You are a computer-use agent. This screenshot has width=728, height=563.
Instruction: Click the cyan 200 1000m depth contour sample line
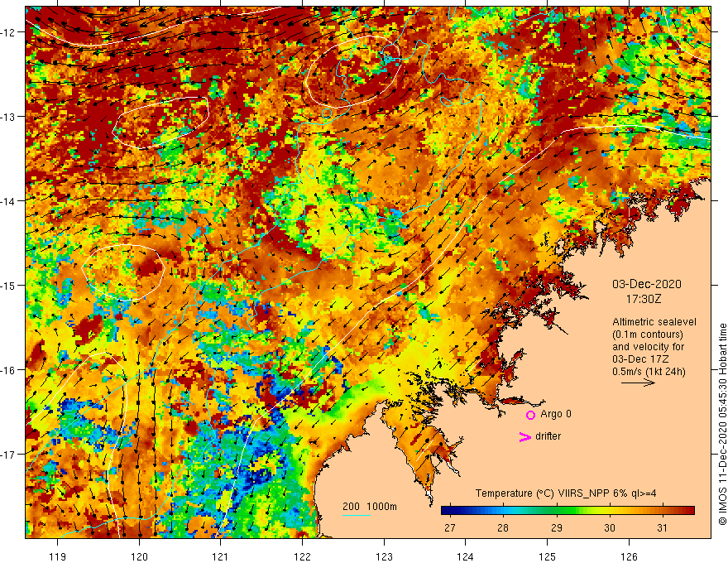pos(357,515)
